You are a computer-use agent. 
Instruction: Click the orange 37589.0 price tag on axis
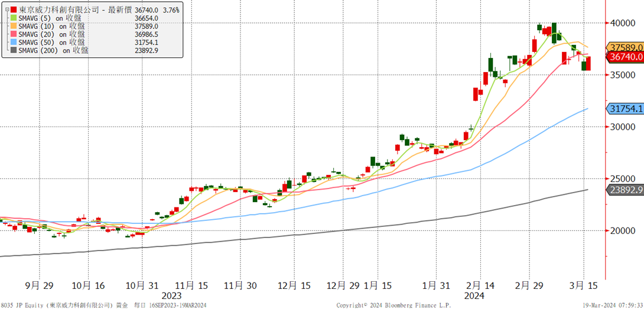[x=626, y=48]
